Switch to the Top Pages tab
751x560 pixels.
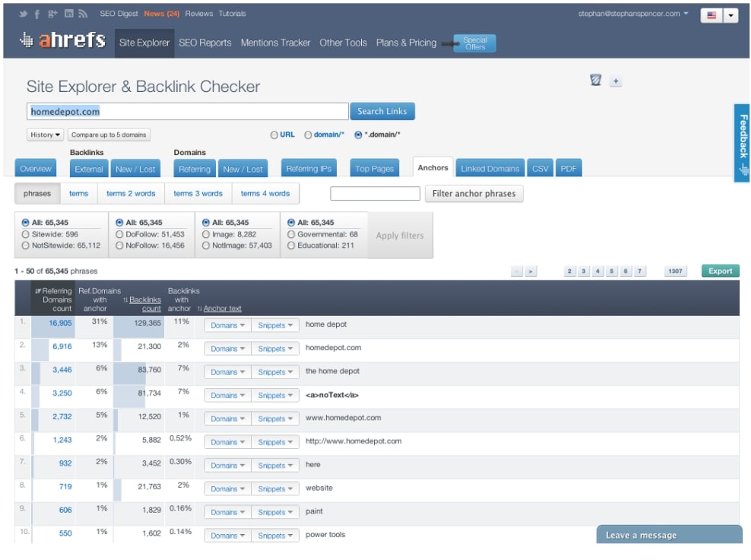374,169
